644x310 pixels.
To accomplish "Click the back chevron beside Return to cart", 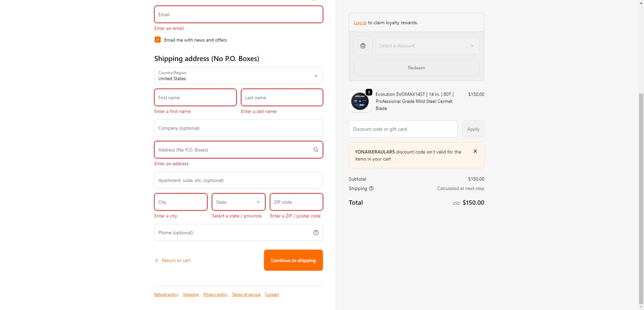I will coord(156,260).
